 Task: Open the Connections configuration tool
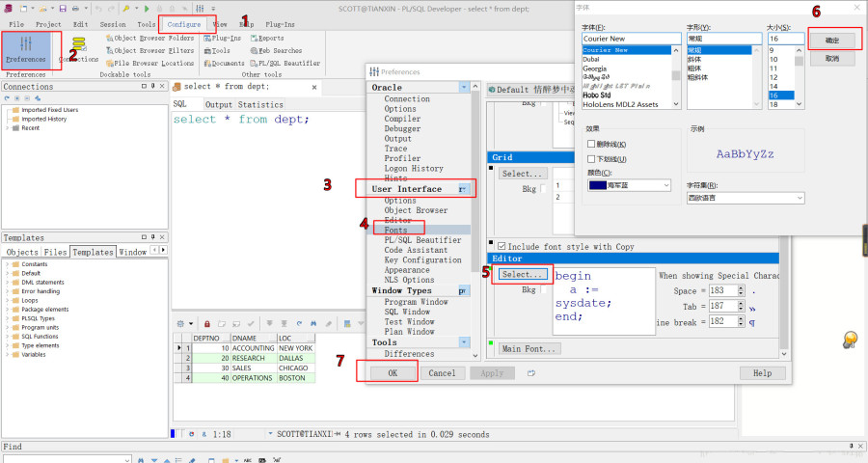click(79, 50)
